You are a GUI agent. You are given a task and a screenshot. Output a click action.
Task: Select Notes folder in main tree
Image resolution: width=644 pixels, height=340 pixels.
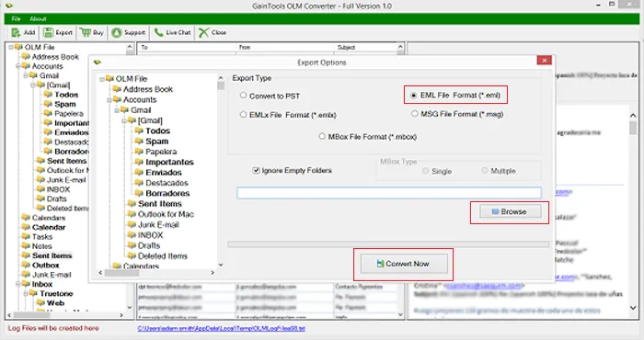[42, 246]
